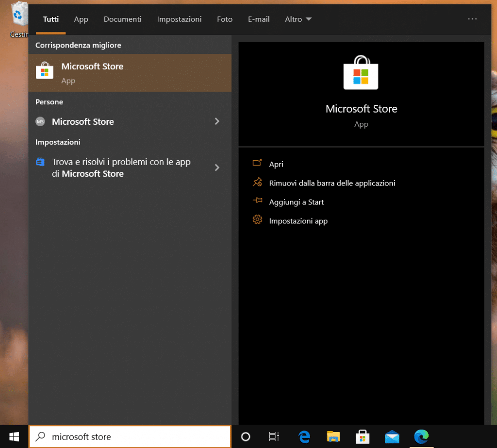
Task: Click Rimuovi dalla barra delle applicazioni
Action: [332, 183]
